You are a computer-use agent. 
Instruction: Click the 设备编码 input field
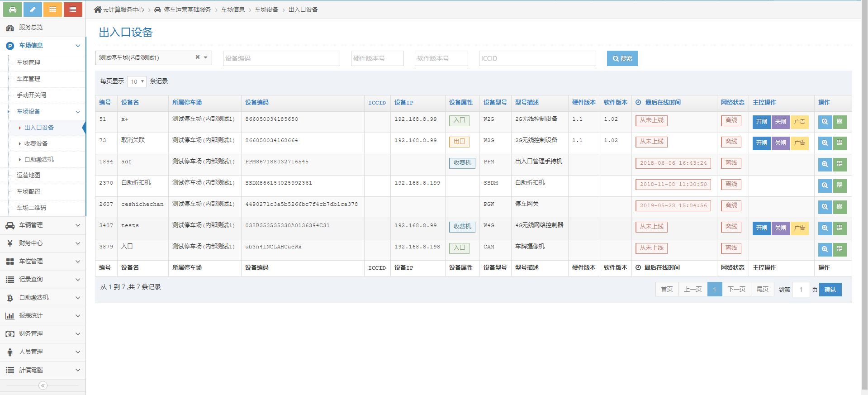coord(281,58)
